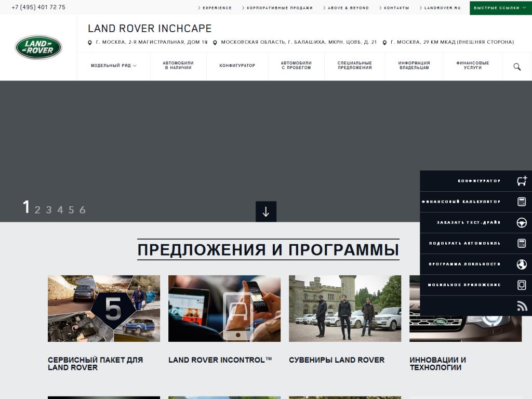Click Сервисный пакет для Land Rover title
Viewport: 532px width, 399px height.
96,363
